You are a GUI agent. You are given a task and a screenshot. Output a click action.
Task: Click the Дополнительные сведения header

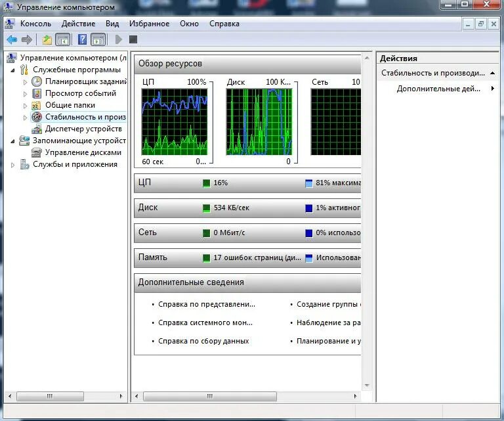coord(247,282)
